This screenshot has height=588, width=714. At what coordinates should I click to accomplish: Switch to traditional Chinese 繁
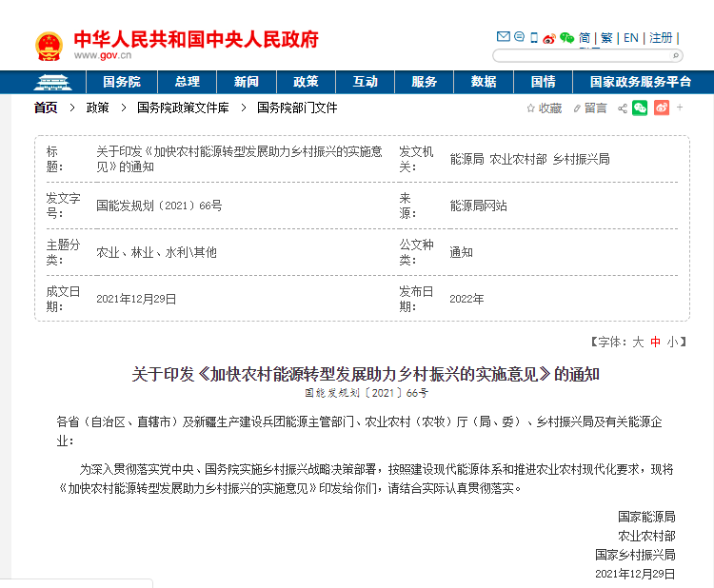(606, 38)
